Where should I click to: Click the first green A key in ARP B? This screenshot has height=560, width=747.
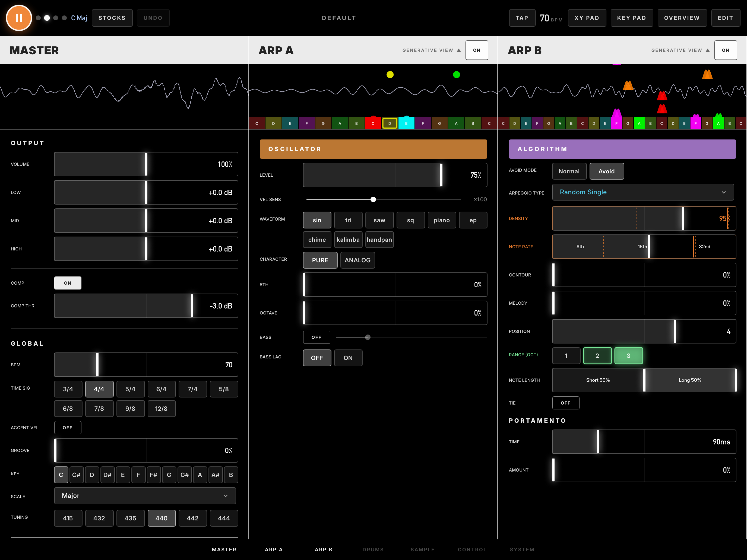(639, 123)
